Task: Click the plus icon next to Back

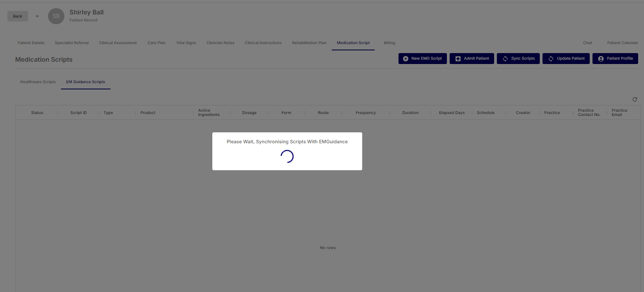Action: [37, 16]
